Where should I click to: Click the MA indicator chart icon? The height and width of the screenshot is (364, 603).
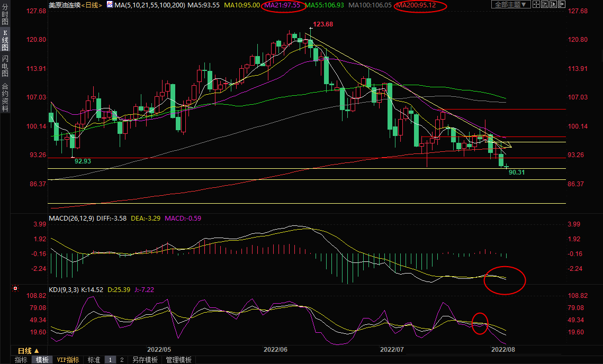click(x=109, y=5)
